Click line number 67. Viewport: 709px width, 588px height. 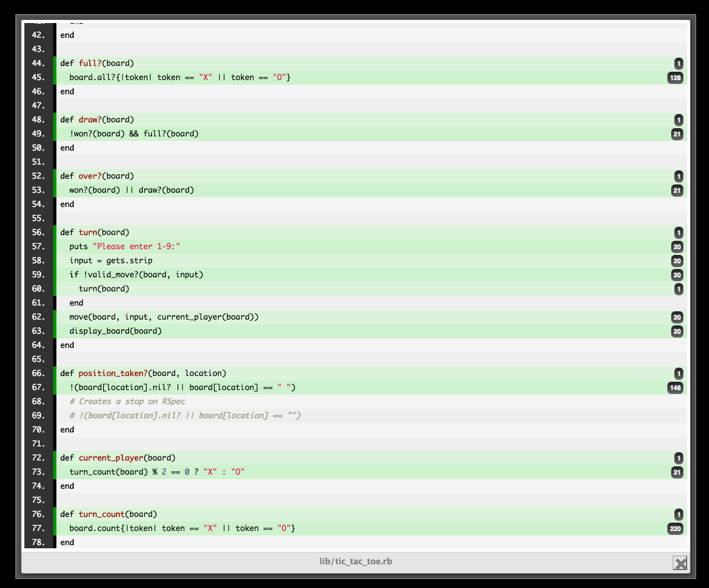click(x=38, y=388)
